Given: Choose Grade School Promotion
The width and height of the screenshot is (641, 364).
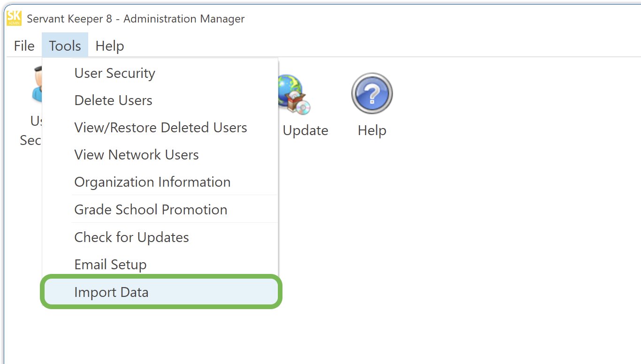Looking at the screenshot, I should (151, 210).
